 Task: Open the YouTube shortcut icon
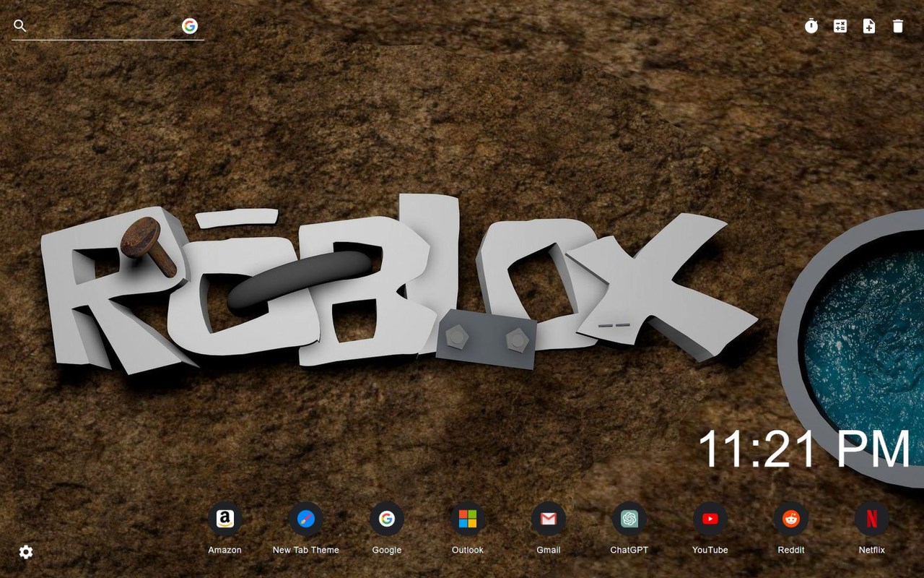pos(710,519)
